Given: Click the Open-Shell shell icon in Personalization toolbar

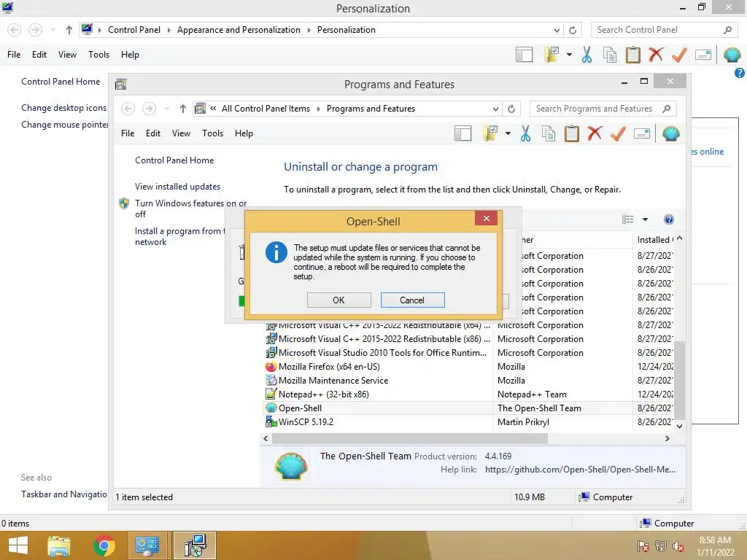Looking at the screenshot, I should coord(732,55).
